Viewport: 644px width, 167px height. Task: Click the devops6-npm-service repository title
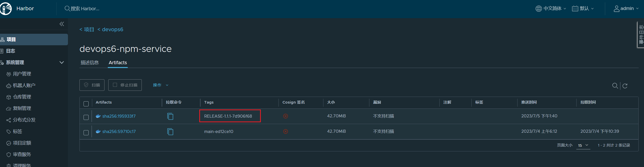(125, 49)
